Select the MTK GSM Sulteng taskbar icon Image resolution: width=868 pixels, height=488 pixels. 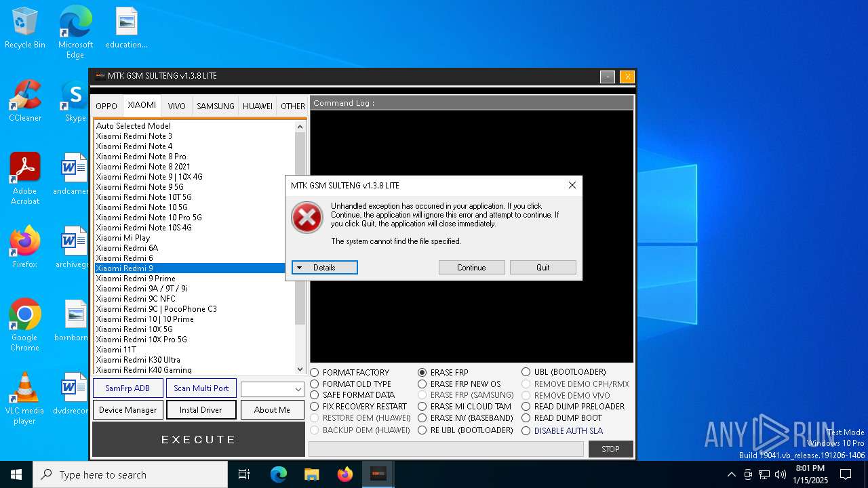[378, 474]
